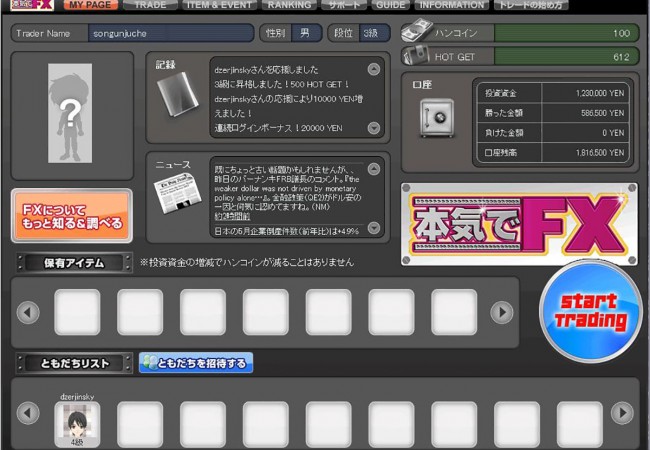Click the ニュース newspaper icon
The width and height of the screenshot is (650, 450).
[x=177, y=193]
